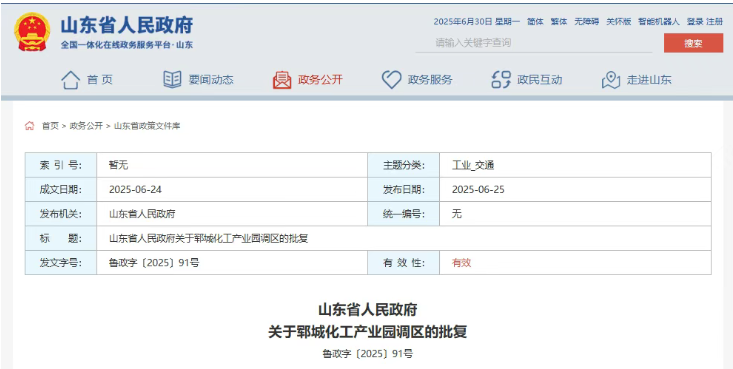Click the 山东省人民政府 site title
Image resolution: width=733 pixels, height=369 pixels.
pos(127,25)
